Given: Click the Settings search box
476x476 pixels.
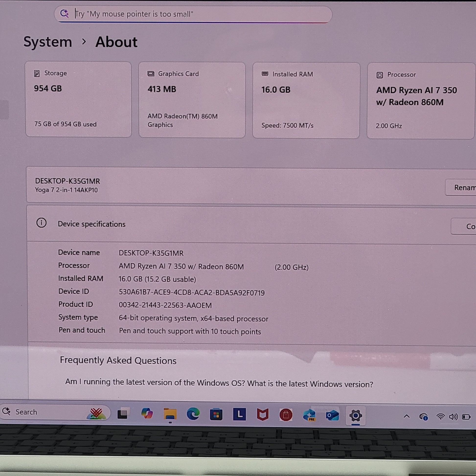Looking at the screenshot, I should pyautogui.click(x=192, y=14).
